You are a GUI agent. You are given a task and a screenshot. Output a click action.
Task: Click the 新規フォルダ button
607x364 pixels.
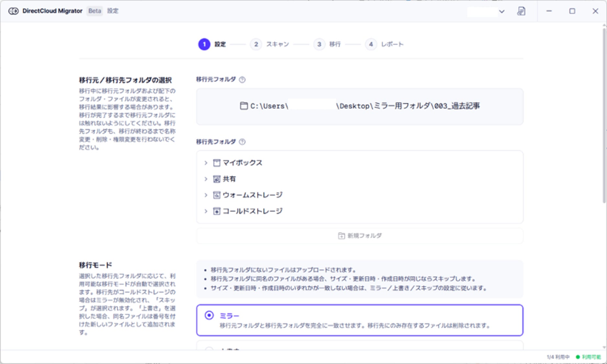(360, 236)
